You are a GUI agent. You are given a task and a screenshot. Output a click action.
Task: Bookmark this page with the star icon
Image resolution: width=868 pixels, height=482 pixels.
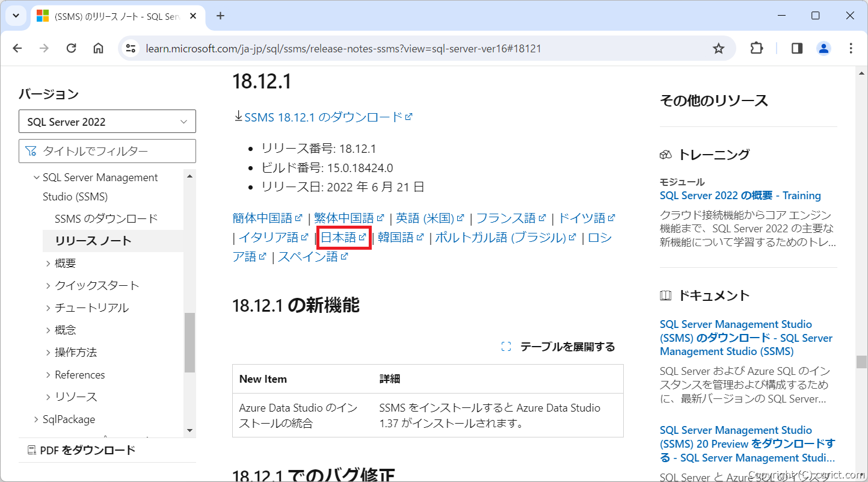coord(718,49)
